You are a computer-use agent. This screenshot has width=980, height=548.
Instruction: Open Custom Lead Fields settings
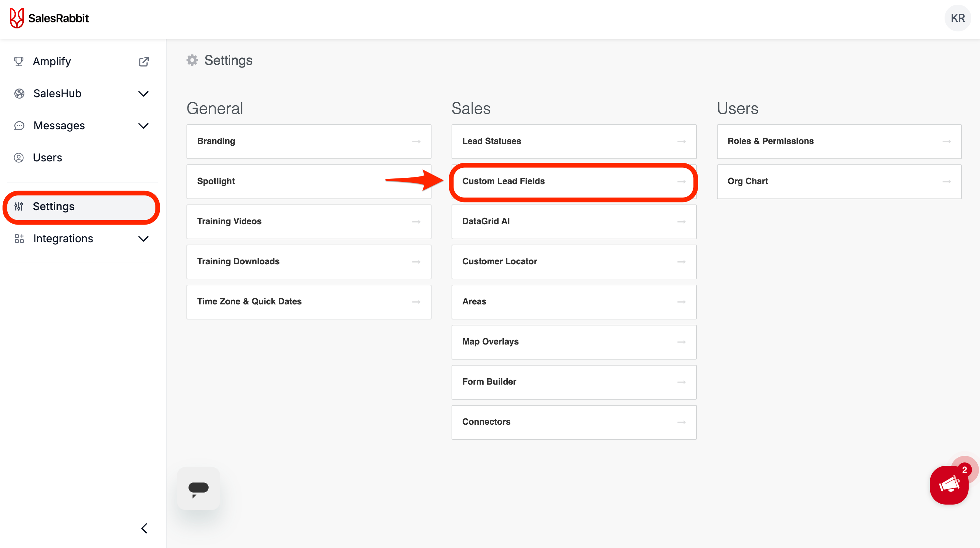pos(573,181)
